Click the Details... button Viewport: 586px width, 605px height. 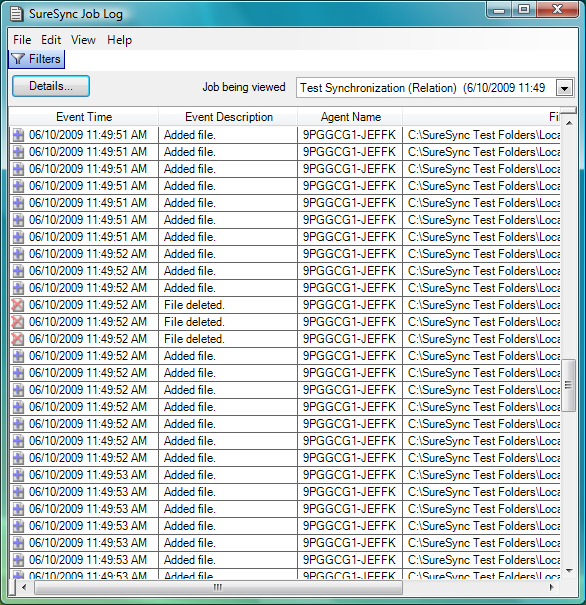point(51,86)
